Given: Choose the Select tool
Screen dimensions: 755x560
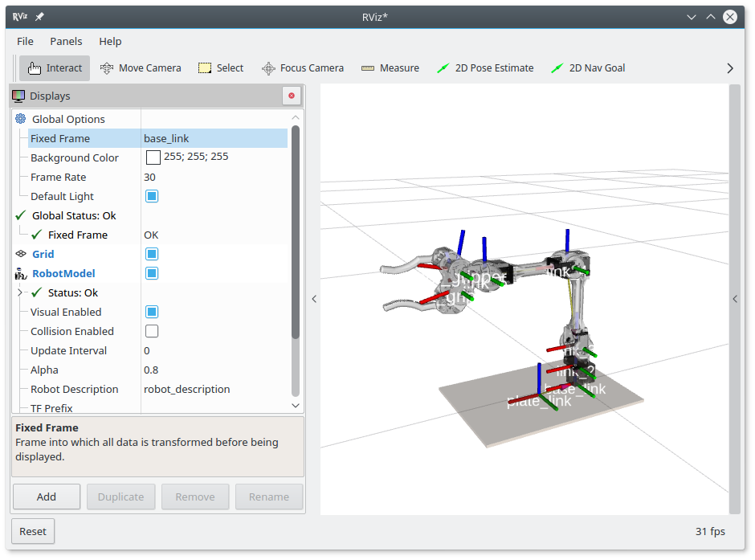Looking at the screenshot, I should tap(221, 68).
